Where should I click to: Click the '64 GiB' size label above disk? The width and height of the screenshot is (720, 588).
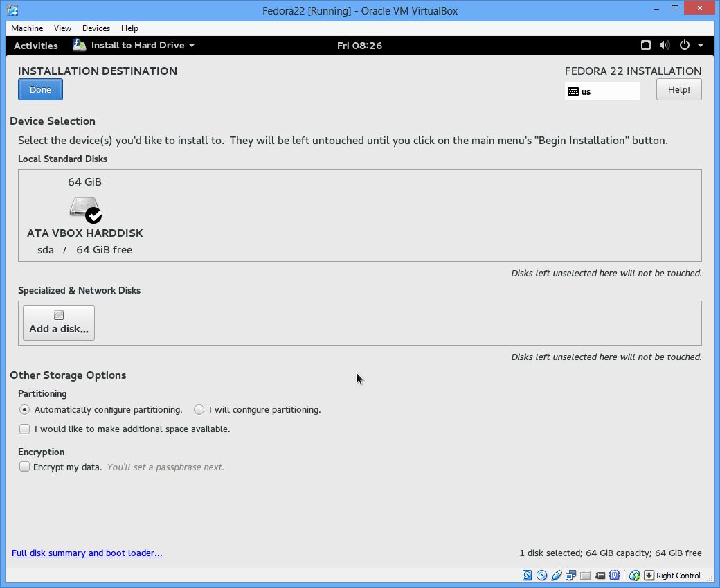point(85,182)
